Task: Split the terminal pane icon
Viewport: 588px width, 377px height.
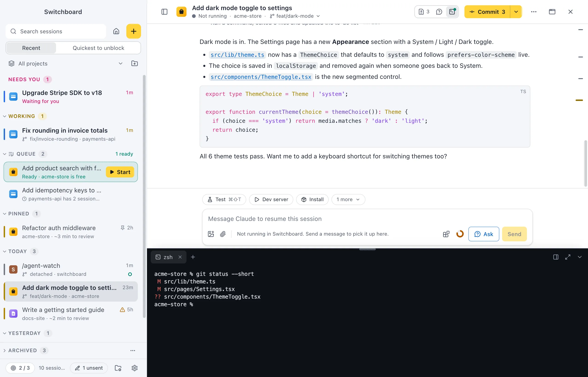Action: pos(556,257)
